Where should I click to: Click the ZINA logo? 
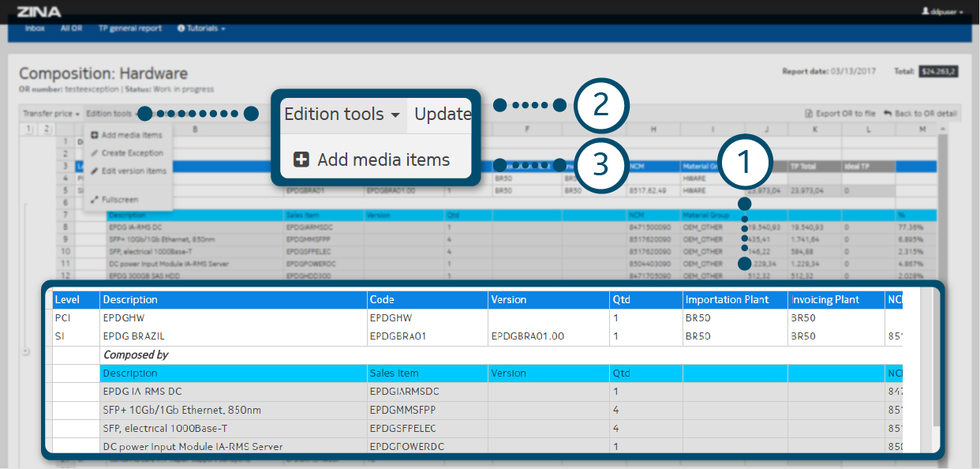39,12
